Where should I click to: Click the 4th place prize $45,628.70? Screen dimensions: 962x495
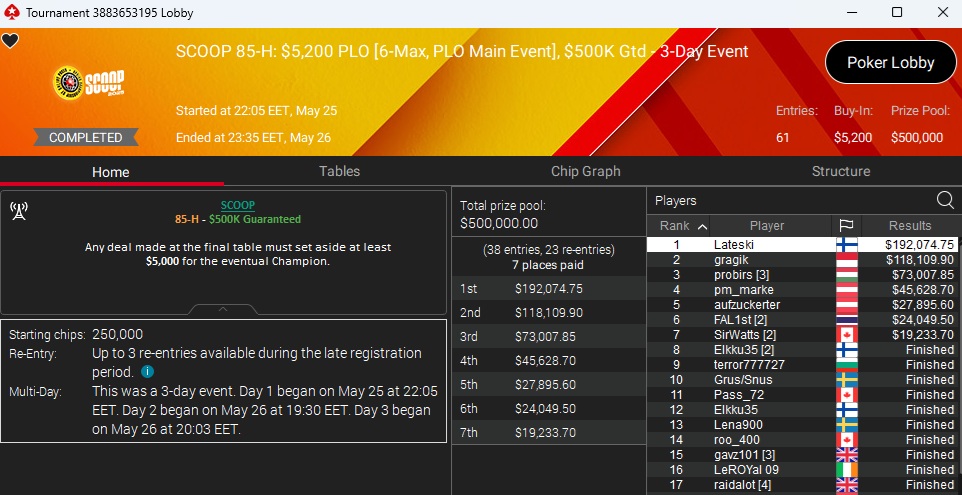(x=545, y=361)
